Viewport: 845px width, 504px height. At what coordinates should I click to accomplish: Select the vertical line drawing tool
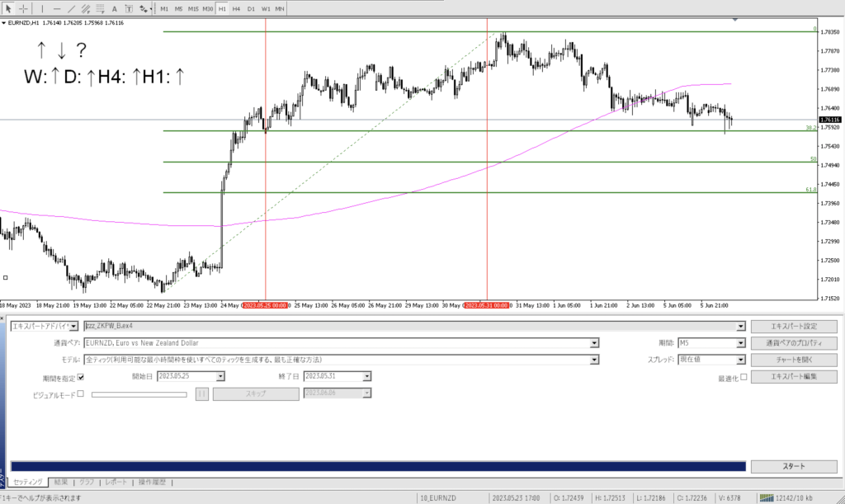coord(43,8)
